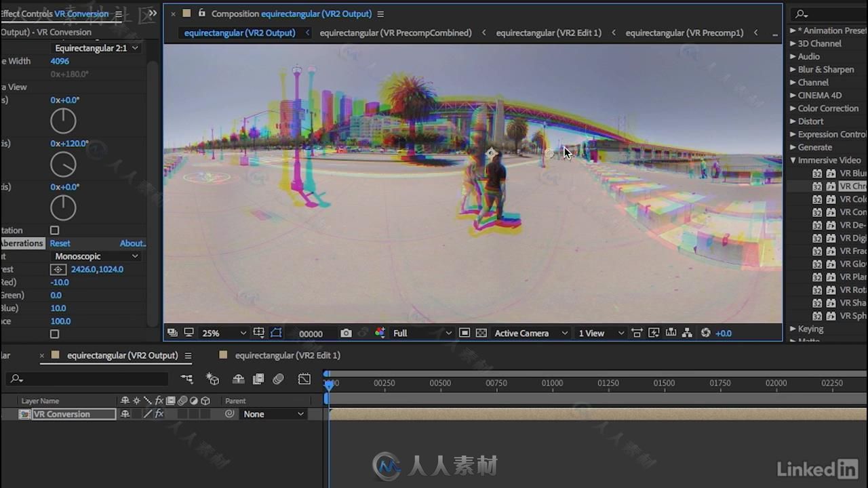The height and width of the screenshot is (488, 868).
Task: Click the Red value -10.0
Action: pos(60,282)
